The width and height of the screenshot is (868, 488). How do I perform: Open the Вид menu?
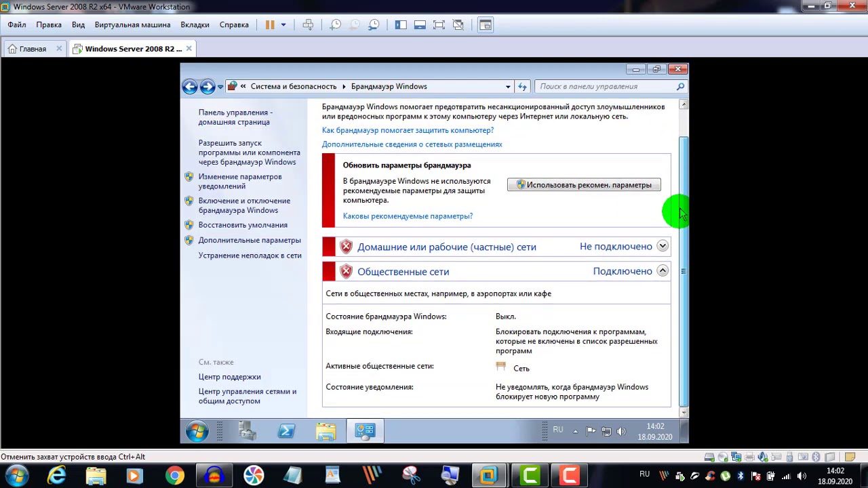78,24
